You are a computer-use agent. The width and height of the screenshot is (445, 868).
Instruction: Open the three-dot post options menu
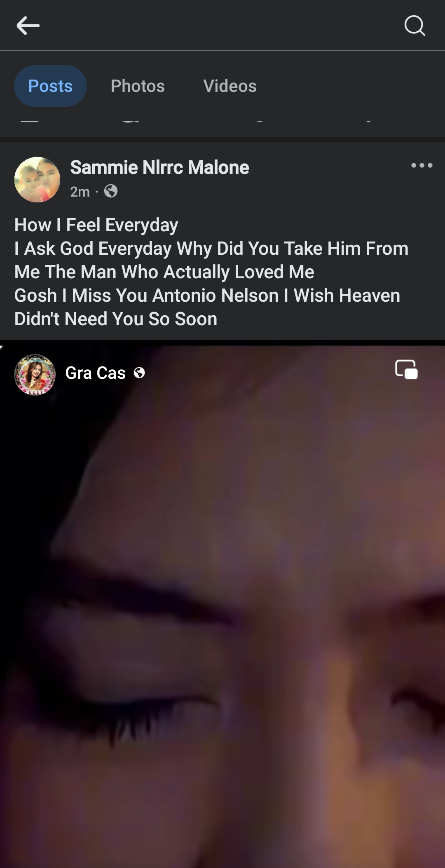[x=422, y=165]
